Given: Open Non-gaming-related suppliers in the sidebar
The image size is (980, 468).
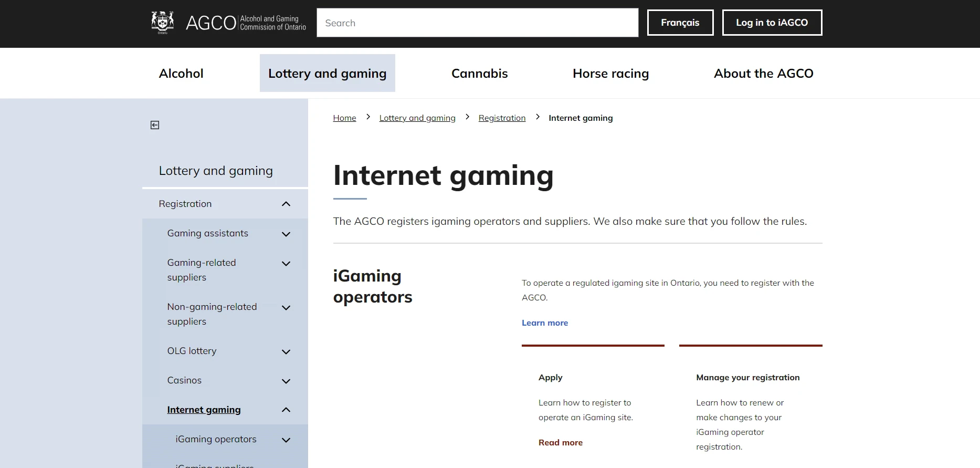Looking at the screenshot, I should click(212, 314).
